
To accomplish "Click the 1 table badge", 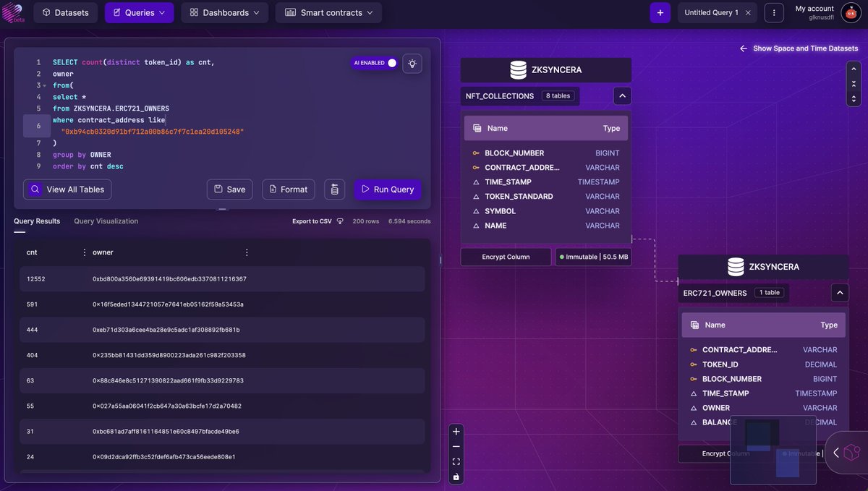I will (770, 293).
